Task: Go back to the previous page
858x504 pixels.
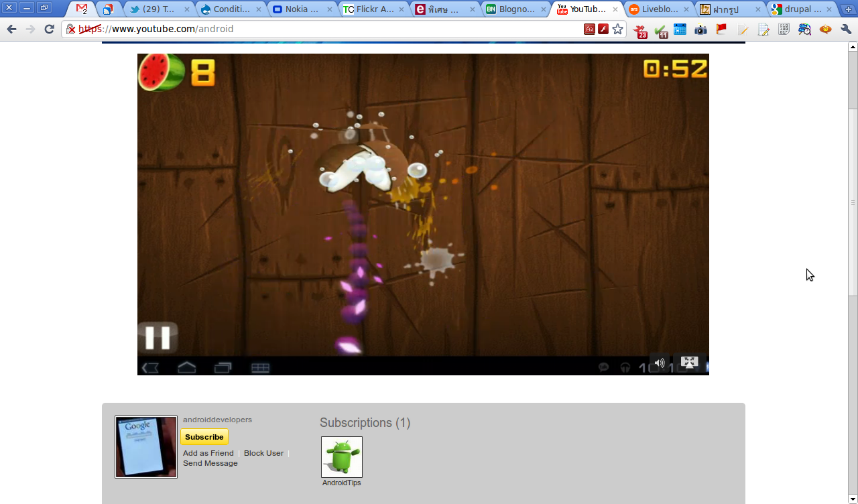Action: pyautogui.click(x=11, y=29)
